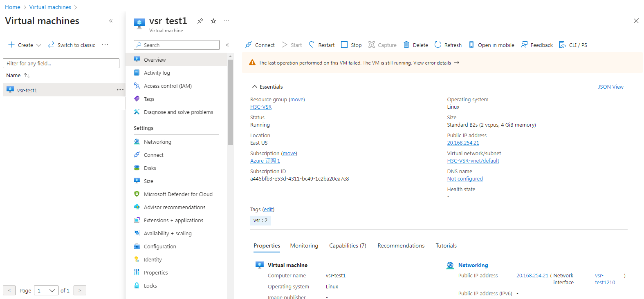The width and height of the screenshot is (644, 299).
Task: Switch to the Tutorials tab
Action: (x=446, y=245)
